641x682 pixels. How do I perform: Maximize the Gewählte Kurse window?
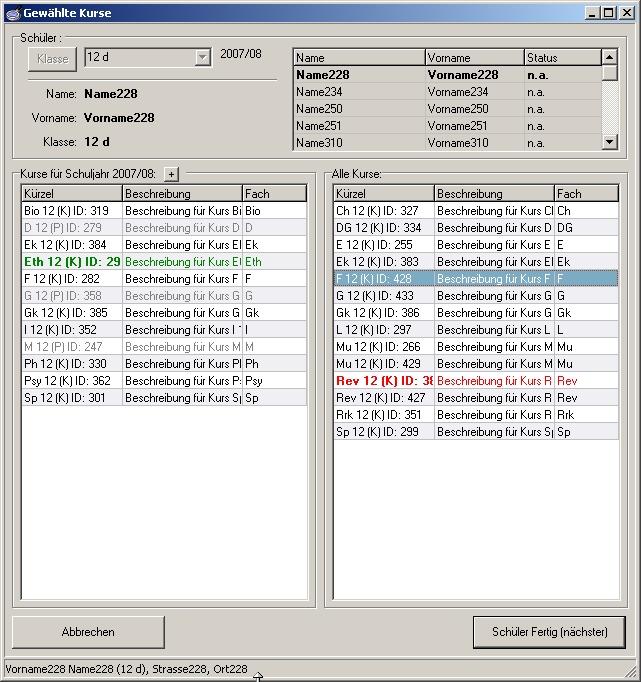tap(608, 13)
